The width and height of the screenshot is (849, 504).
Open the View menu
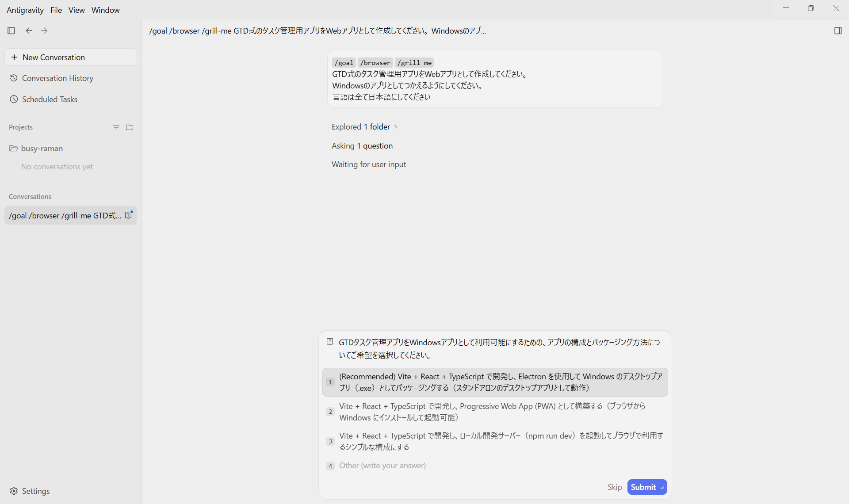click(76, 10)
